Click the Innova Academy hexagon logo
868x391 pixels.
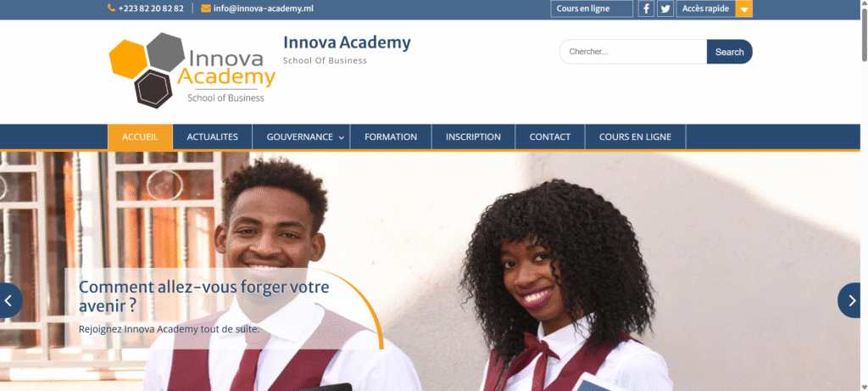point(192,70)
